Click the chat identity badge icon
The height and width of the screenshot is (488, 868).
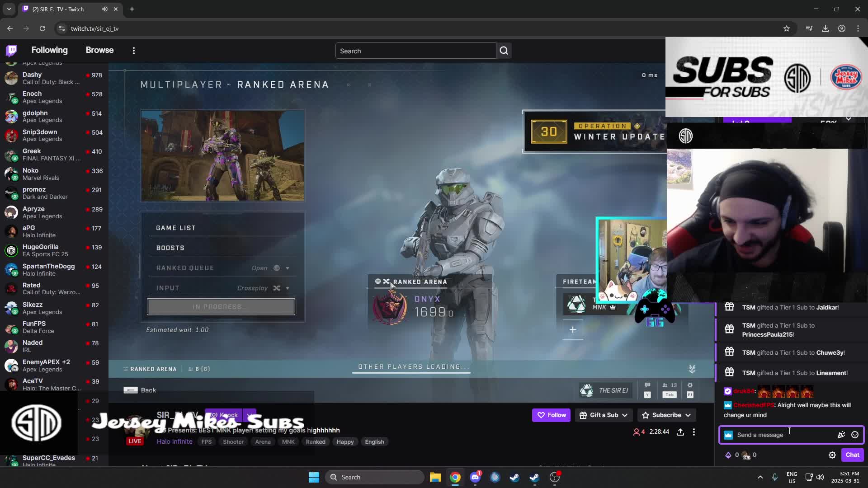coord(728,435)
